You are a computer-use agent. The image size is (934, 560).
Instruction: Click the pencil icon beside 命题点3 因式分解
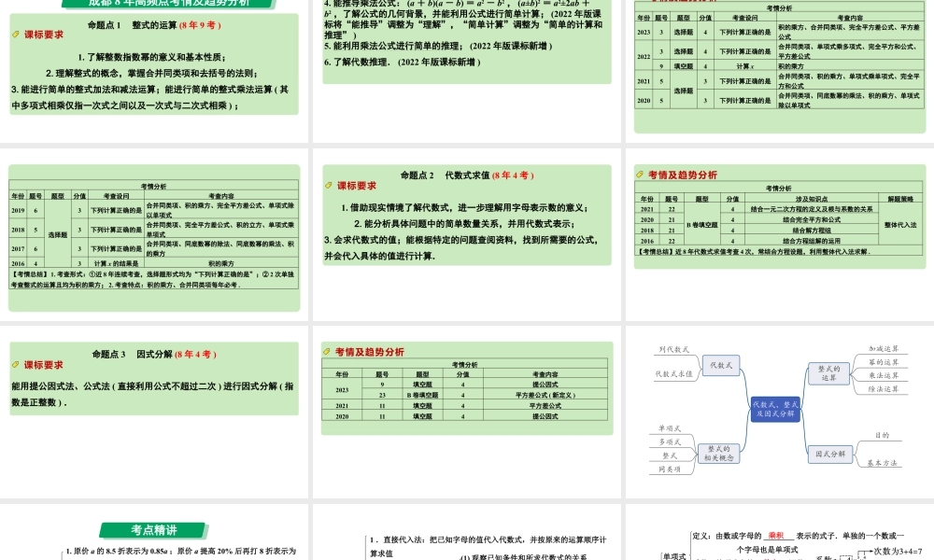15,365
